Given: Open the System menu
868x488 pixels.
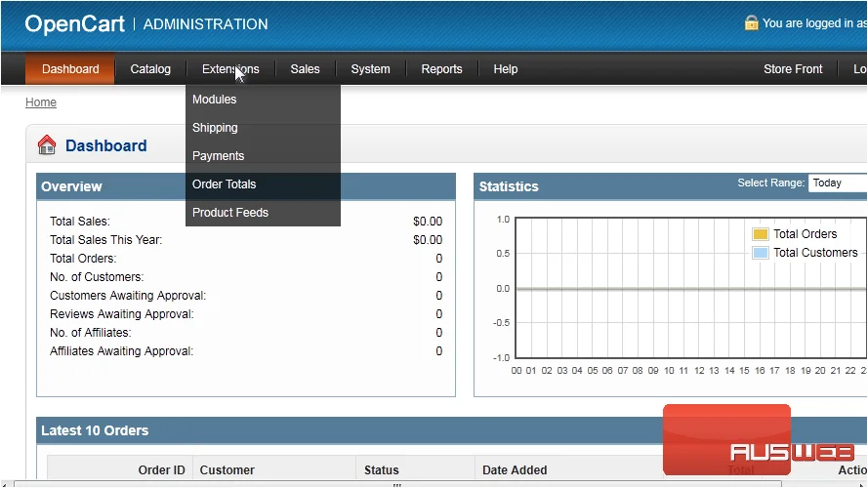Looking at the screenshot, I should pos(370,69).
